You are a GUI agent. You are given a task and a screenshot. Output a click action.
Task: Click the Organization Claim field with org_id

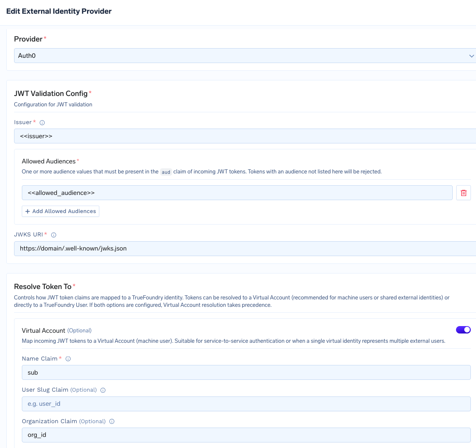click(246, 435)
